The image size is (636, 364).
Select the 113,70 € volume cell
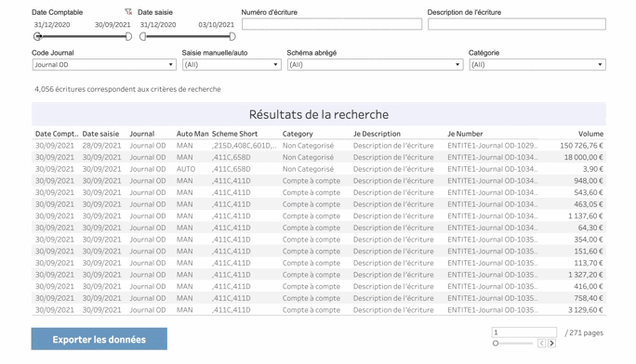[589, 263]
